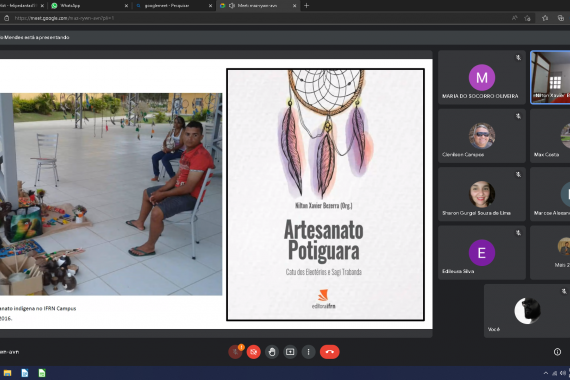
Task: Click the audio indicator on the Meet tab
Action: (x=232, y=5)
